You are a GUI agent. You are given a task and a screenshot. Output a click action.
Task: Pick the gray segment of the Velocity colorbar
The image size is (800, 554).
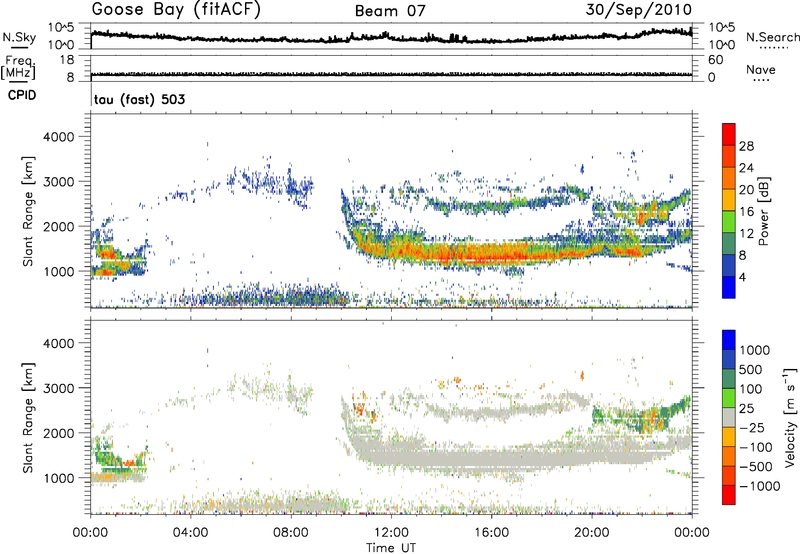(x=729, y=417)
